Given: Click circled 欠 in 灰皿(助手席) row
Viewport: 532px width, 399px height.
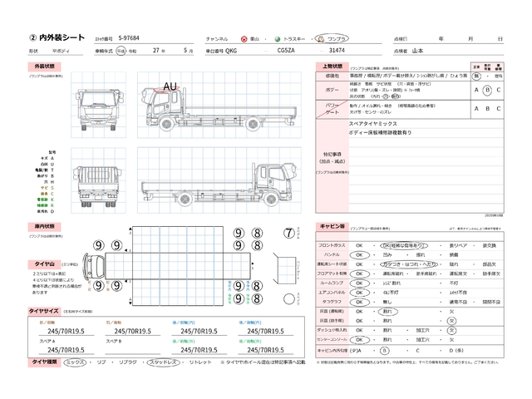Looking at the screenshot, I should 451,321.
